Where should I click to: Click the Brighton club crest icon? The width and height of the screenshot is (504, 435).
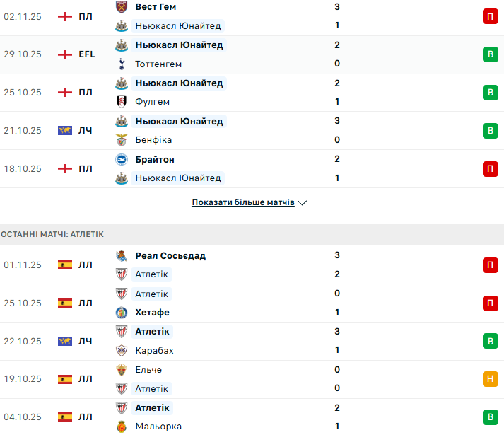(121, 159)
